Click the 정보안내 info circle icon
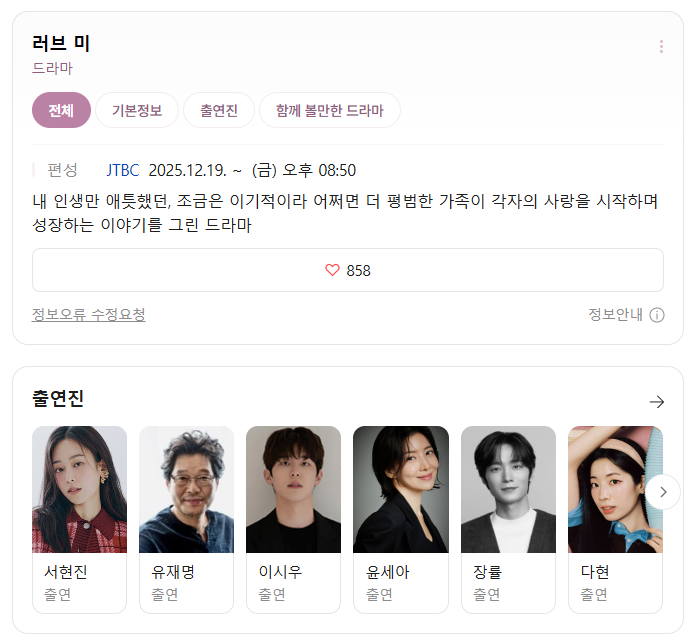The height and width of the screenshot is (643, 691). coord(657,315)
